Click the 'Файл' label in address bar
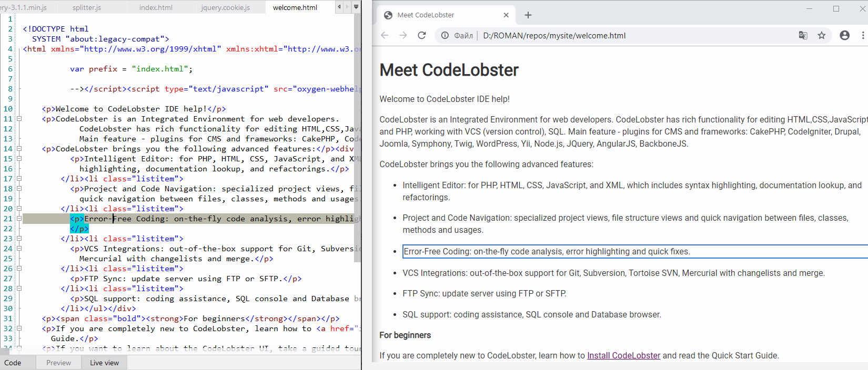The height and width of the screenshot is (370, 868). (463, 36)
